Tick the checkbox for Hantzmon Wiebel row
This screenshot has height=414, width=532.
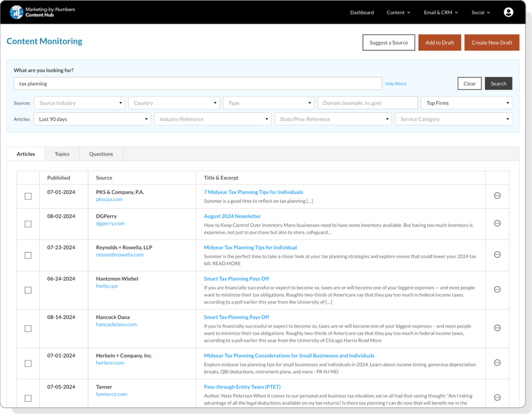tap(28, 290)
